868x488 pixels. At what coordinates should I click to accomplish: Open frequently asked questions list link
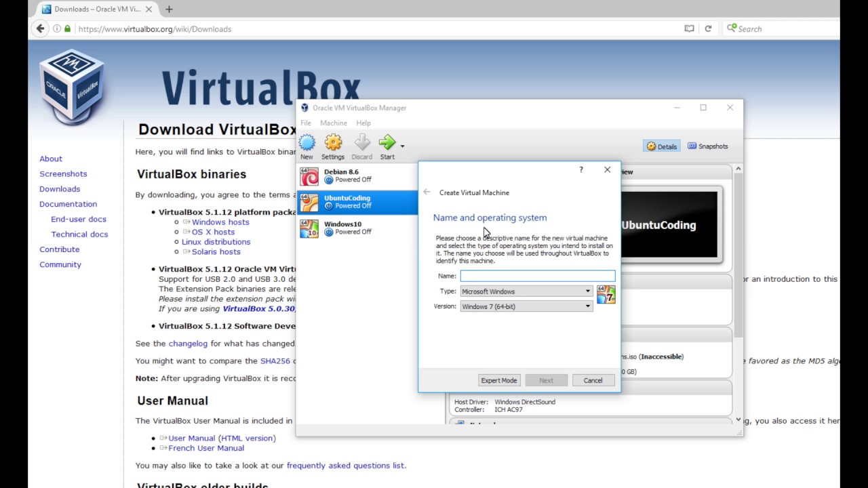click(346, 466)
